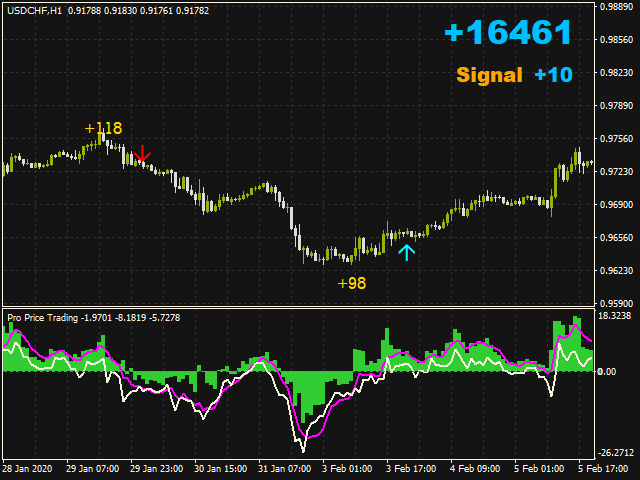The height and width of the screenshot is (480, 640).
Task: Select the +98 profit label
Action: pos(352,283)
